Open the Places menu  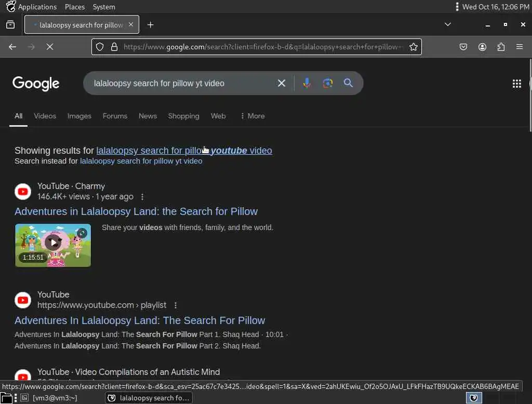(x=75, y=7)
